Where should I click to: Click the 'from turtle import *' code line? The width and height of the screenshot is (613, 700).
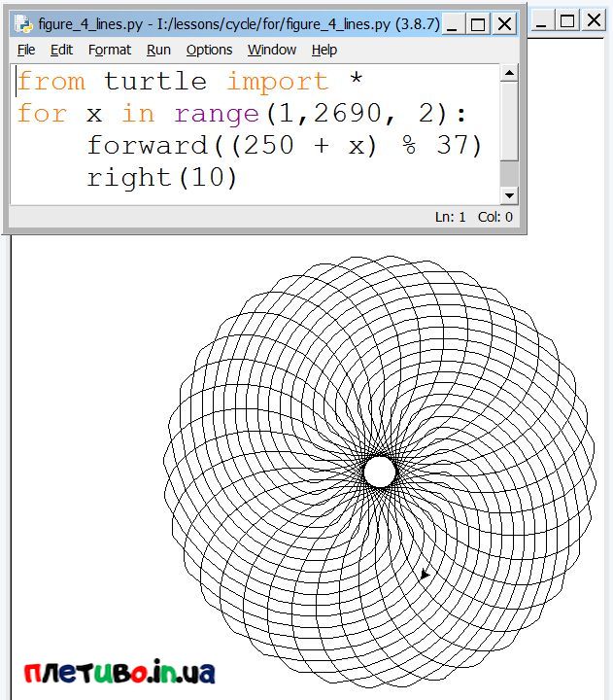click(x=190, y=82)
